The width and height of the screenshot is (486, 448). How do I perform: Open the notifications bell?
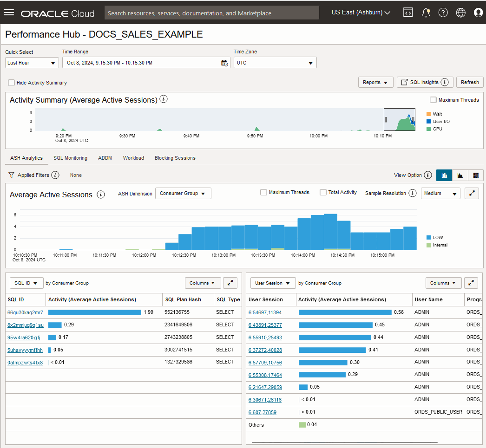point(426,13)
